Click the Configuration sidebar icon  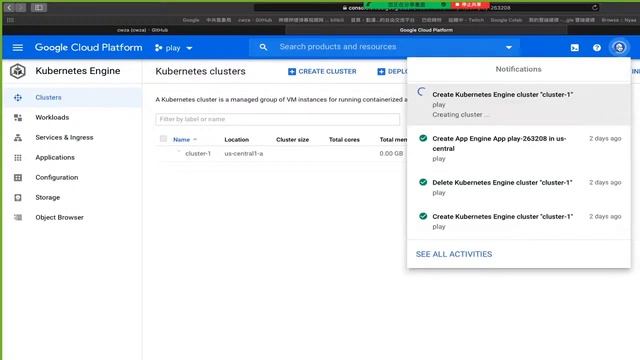tap(18, 178)
